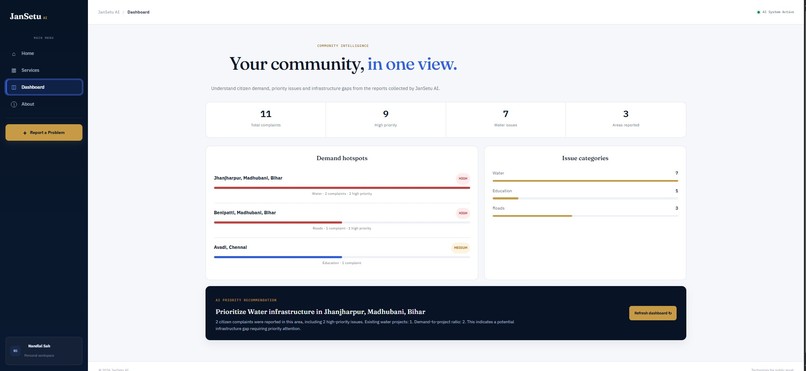Click the 'Demand hotspots' heading

click(342, 158)
